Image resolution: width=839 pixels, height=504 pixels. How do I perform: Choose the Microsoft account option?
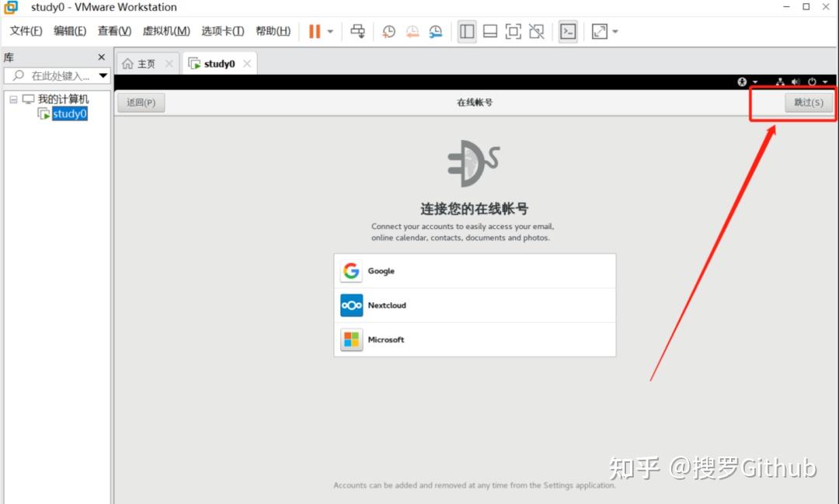click(x=475, y=339)
